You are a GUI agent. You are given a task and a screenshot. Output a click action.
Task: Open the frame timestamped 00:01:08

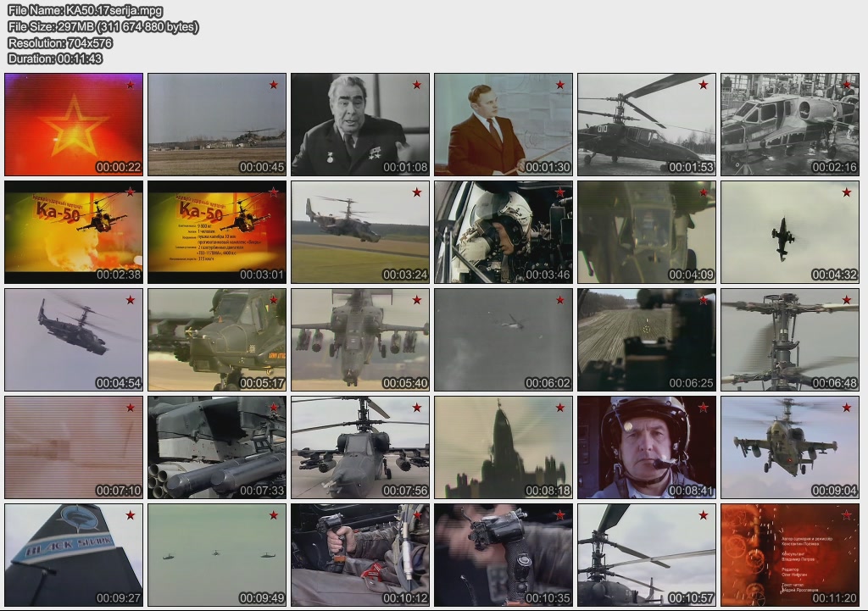360,124
